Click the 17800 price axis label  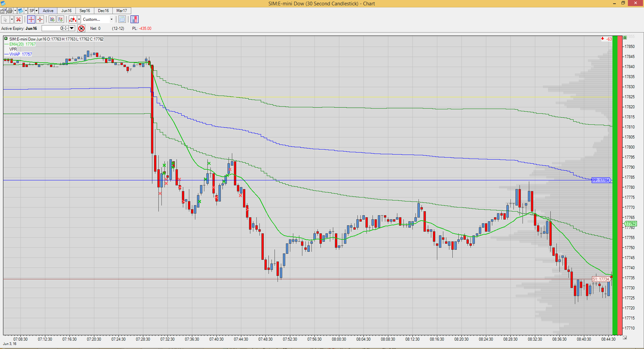[630, 147]
